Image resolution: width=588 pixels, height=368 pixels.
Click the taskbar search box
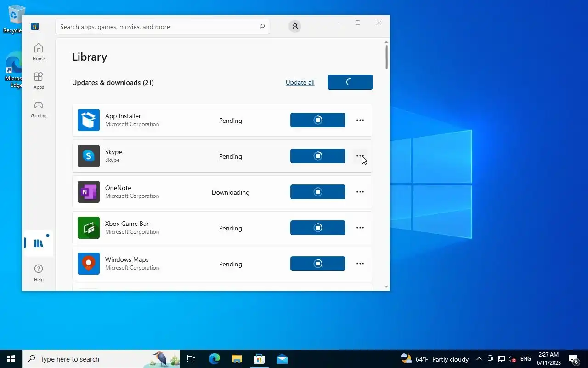101,359
